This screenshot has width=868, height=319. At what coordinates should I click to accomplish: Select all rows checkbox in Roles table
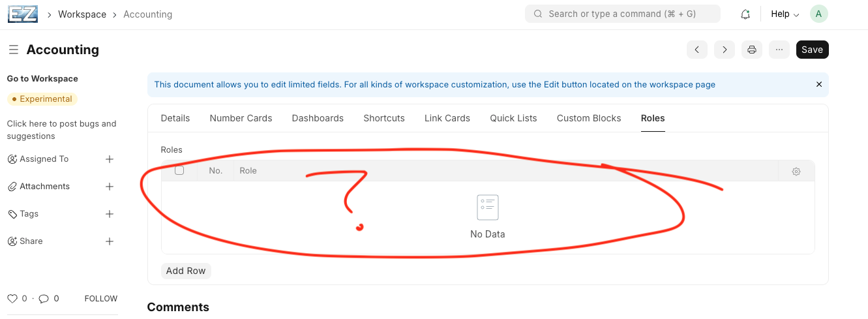179,171
